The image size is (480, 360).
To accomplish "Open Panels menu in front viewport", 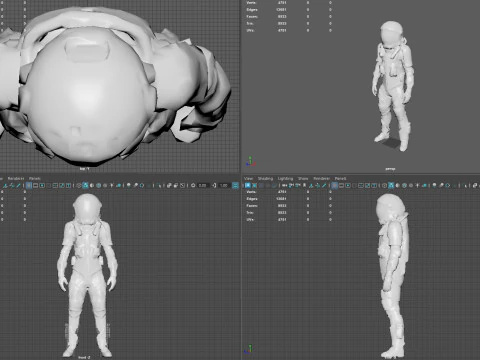I will 34,179.
